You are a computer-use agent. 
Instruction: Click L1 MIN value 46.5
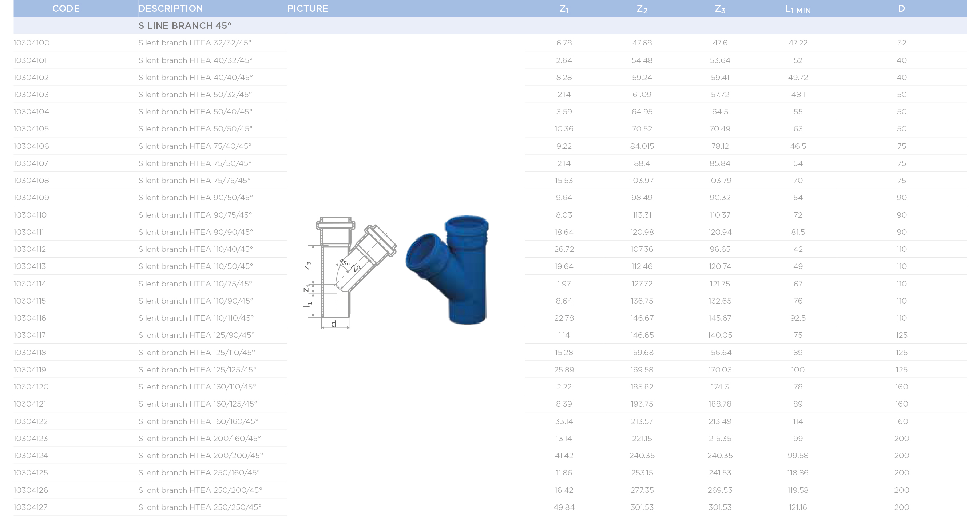(798, 146)
